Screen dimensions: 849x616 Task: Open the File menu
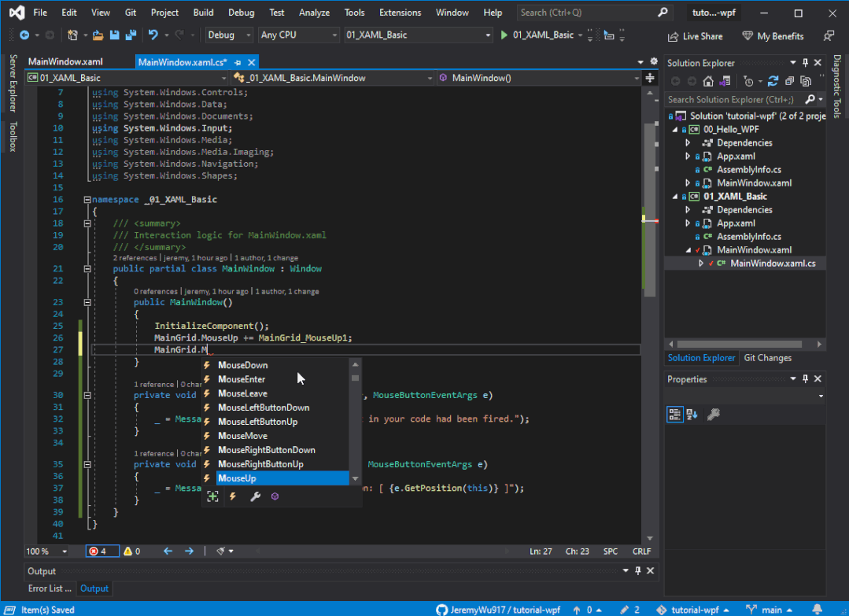point(40,13)
